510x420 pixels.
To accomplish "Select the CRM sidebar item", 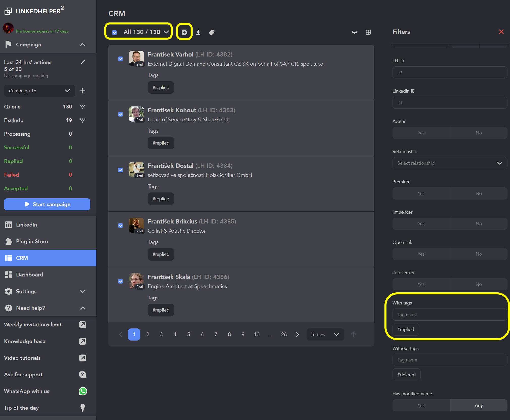I will point(48,258).
